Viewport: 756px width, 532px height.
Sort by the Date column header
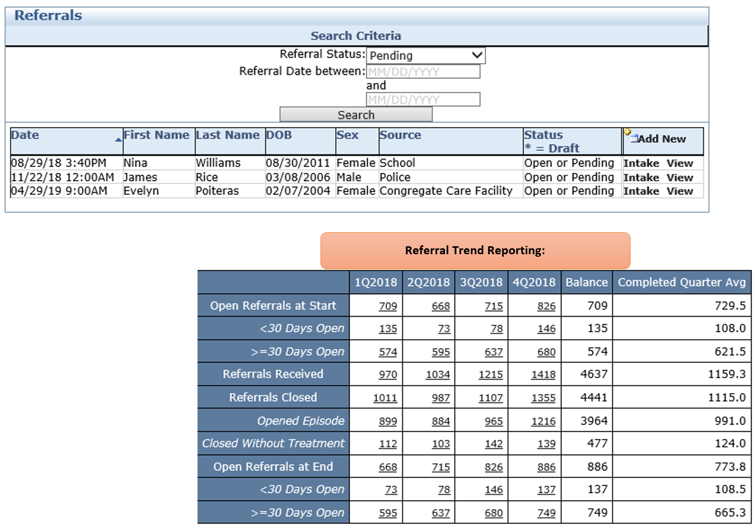pyautogui.click(x=25, y=135)
